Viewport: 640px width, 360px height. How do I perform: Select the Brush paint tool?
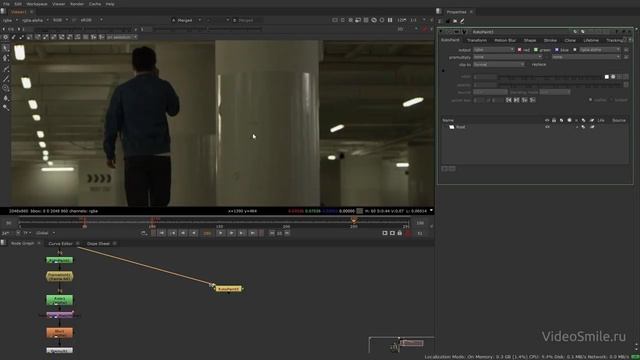coord(5,78)
